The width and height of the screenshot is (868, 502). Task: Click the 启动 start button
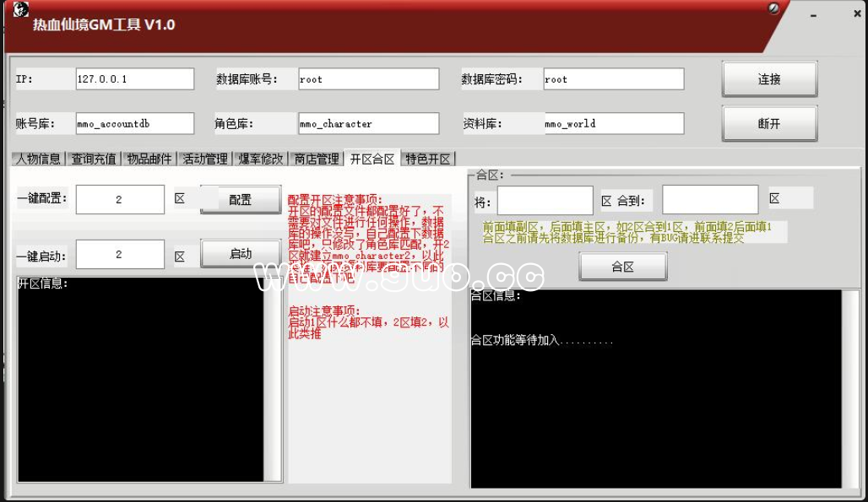[241, 254]
